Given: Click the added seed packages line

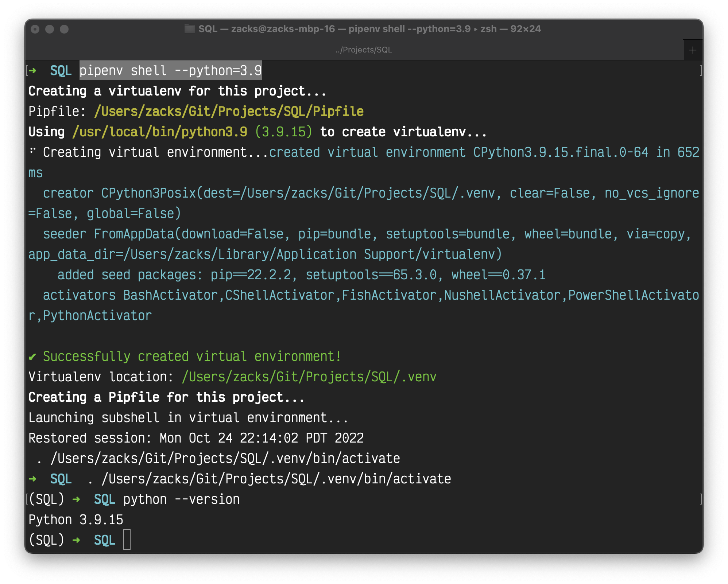Looking at the screenshot, I should click(301, 275).
